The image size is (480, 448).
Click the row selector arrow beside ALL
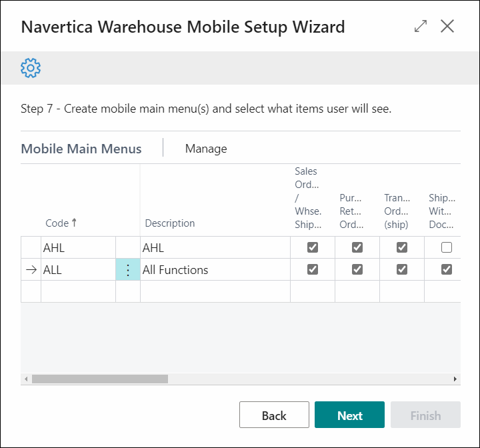click(x=31, y=269)
